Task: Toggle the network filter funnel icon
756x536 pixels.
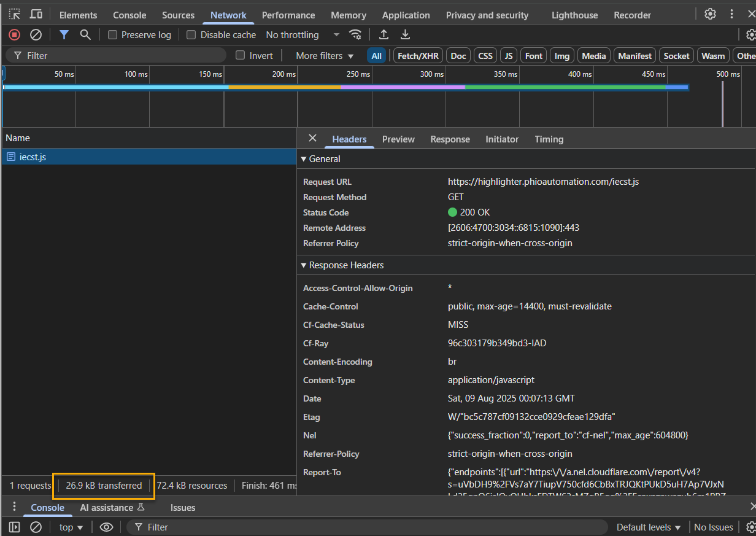Action: [x=64, y=35]
